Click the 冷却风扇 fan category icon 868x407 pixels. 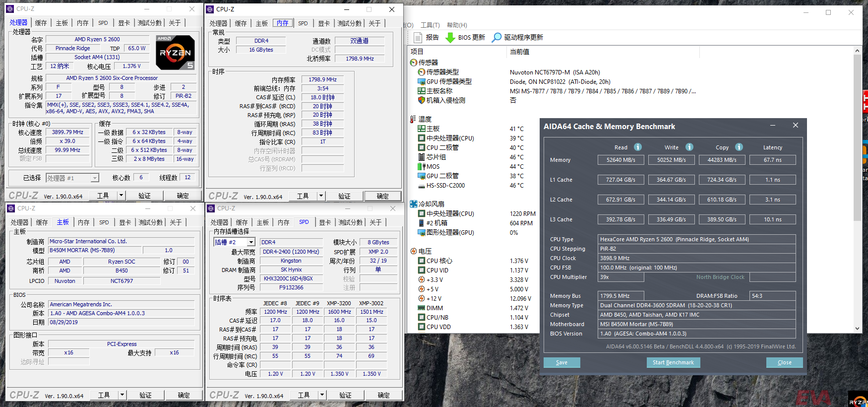point(414,204)
